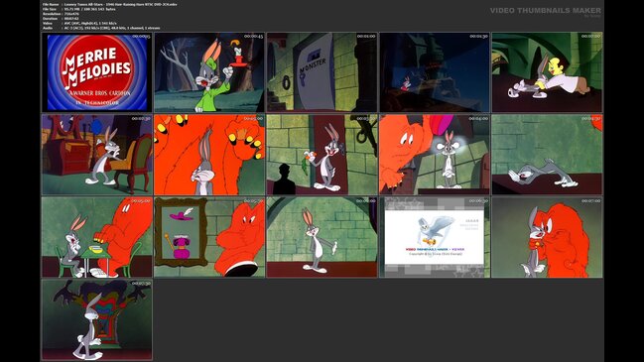Click the File Name line in the header
644x362 pixels.
click(x=110, y=4)
